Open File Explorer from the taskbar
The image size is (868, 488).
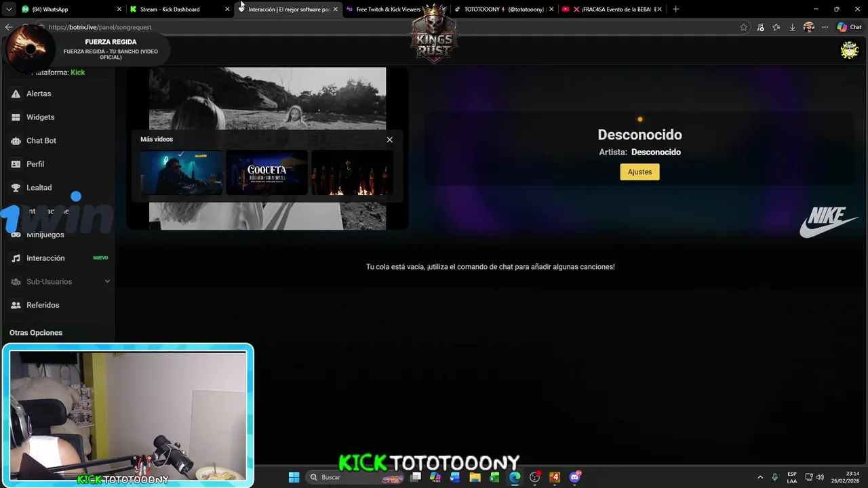(x=475, y=477)
